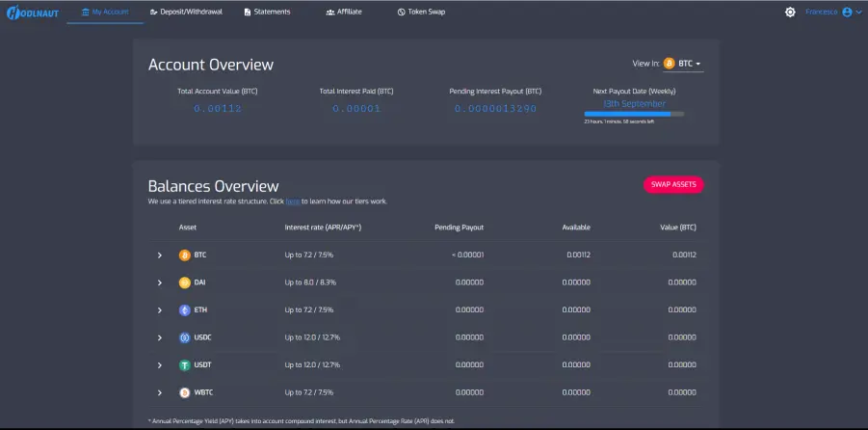Image resolution: width=868 pixels, height=430 pixels.
Task: Expand the USDT asset row
Action: point(159,365)
